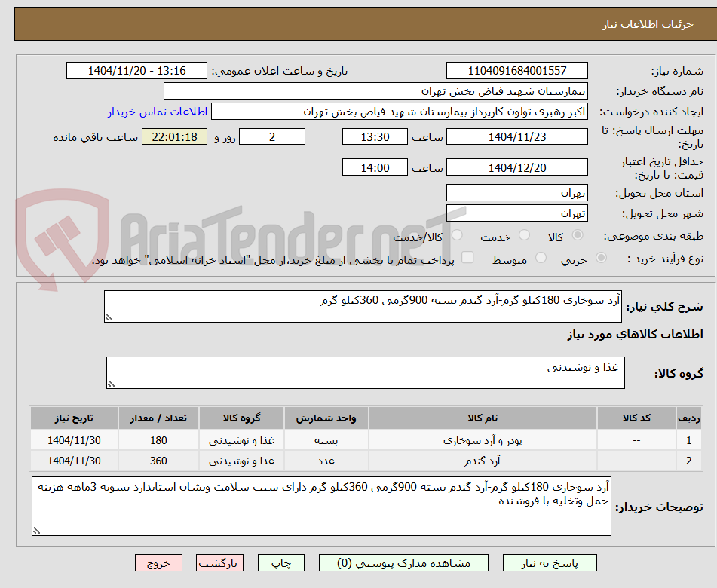Click the واحد شمارش column header
The width and height of the screenshot is (717, 588).
(326, 418)
